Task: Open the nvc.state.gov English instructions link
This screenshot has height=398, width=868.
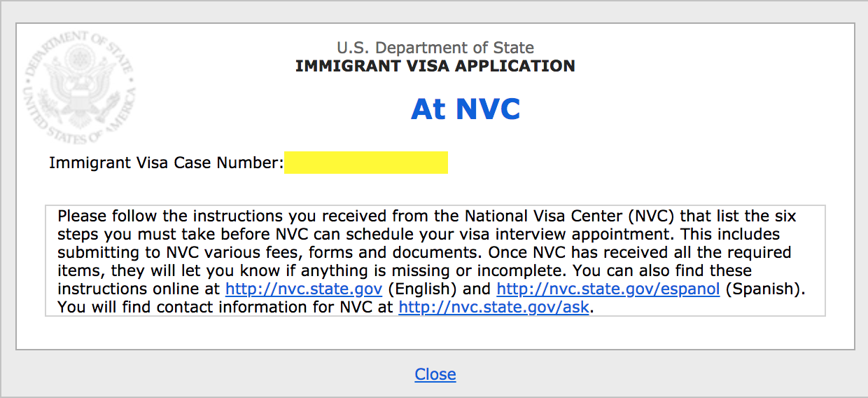Action: tap(304, 289)
